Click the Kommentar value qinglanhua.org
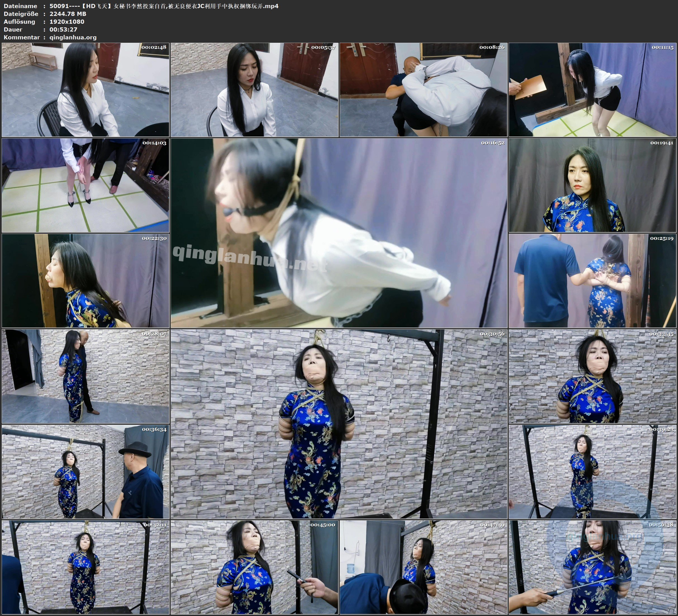 point(73,37)
